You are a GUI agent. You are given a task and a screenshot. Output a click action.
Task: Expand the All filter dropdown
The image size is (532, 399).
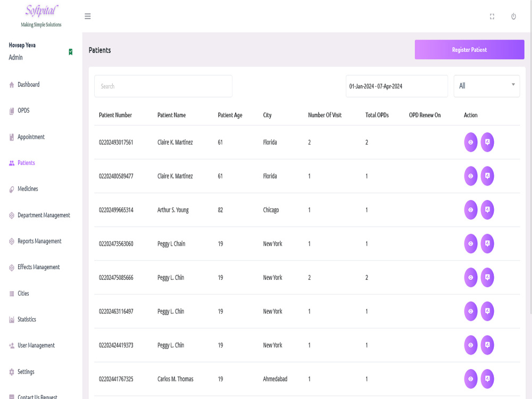[487, 86]
